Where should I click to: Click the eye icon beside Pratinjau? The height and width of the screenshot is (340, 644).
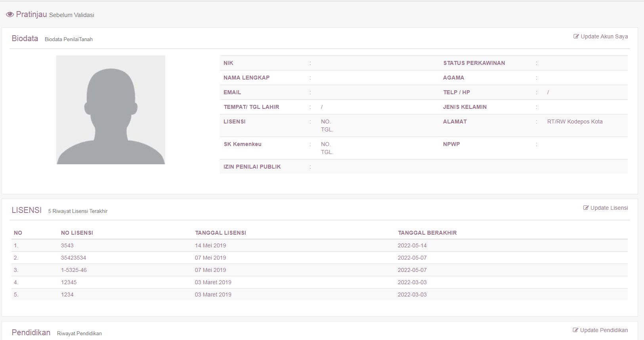[10, 15]
